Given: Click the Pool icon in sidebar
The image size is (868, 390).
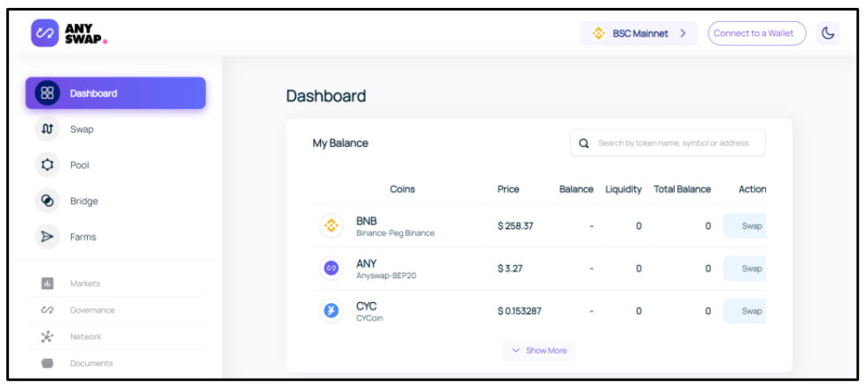Looking at the screenshot, I should pyautogui.click(x=47, y=166).
